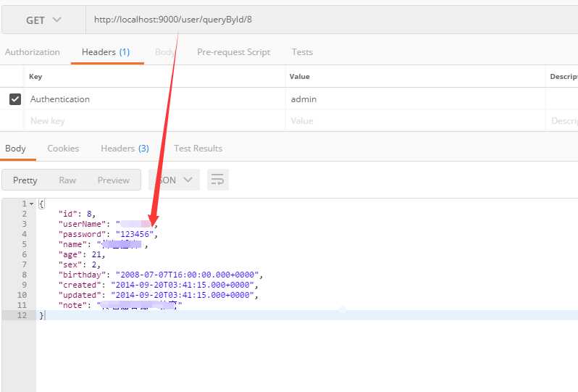578x392 pixels.
Task: Collapse JSON object at line 1
Action: (x=31, y=204)
